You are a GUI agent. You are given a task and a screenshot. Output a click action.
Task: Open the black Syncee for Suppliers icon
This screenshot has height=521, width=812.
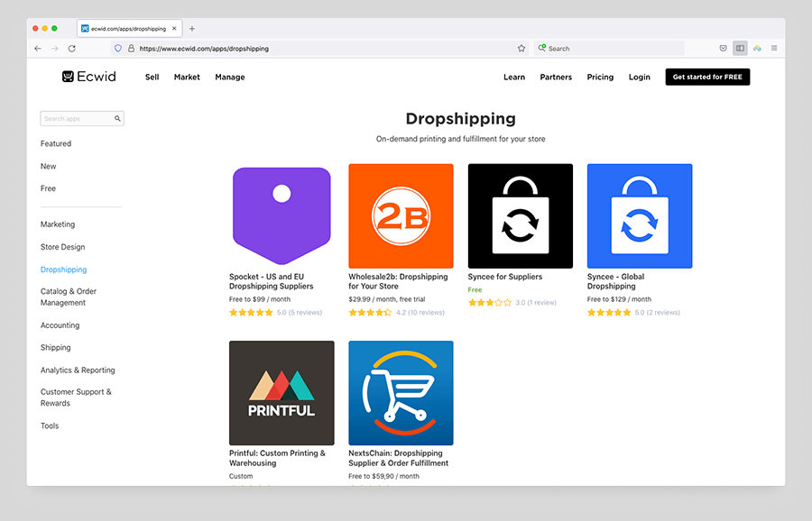click(521, 215)
